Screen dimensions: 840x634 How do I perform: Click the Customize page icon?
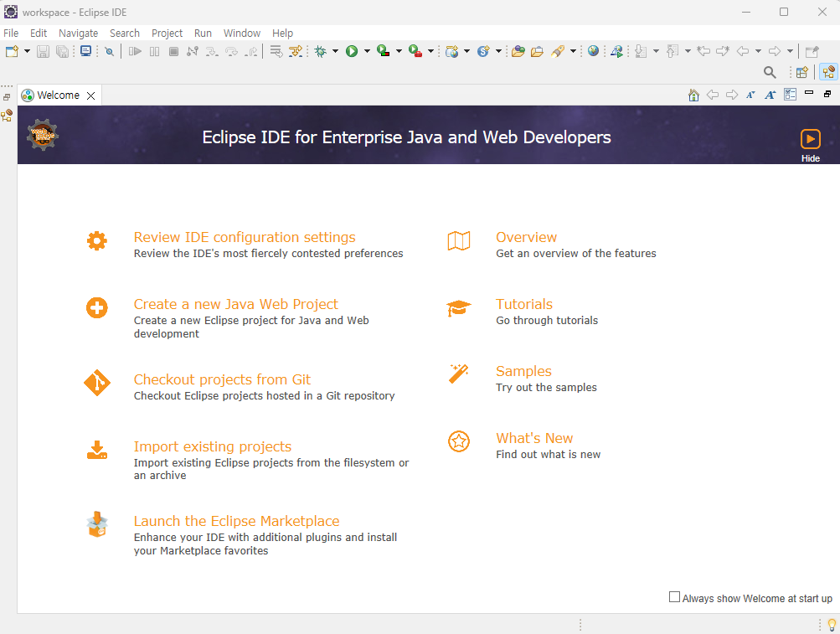coord(791,95)
